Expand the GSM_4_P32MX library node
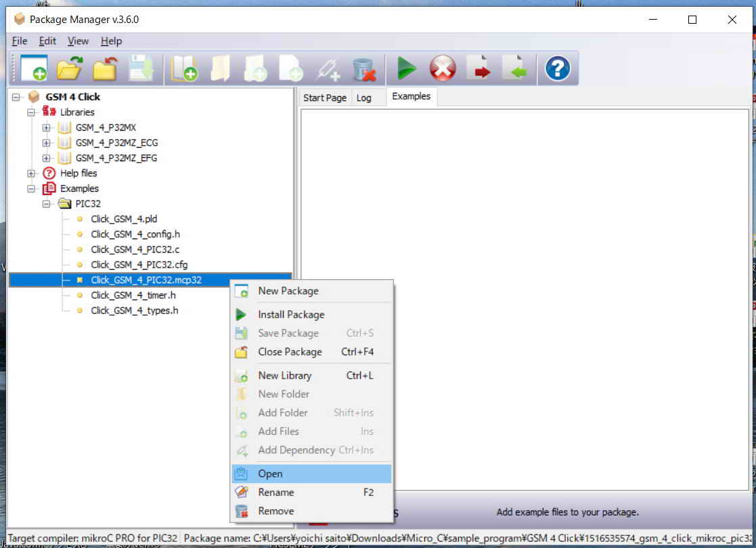Image resolution: width=756 pixels, height=548 pixels. (47, 128)
